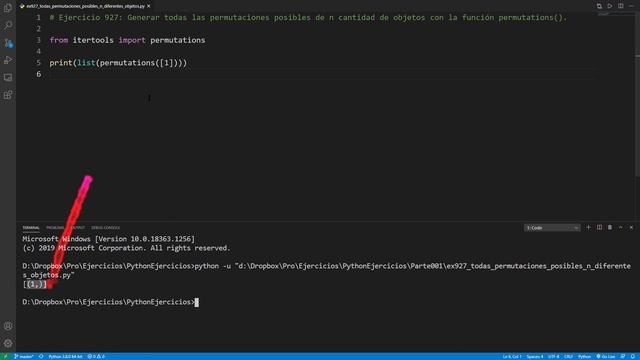Click 'from itertools import permutations' line

pos(127,40)
